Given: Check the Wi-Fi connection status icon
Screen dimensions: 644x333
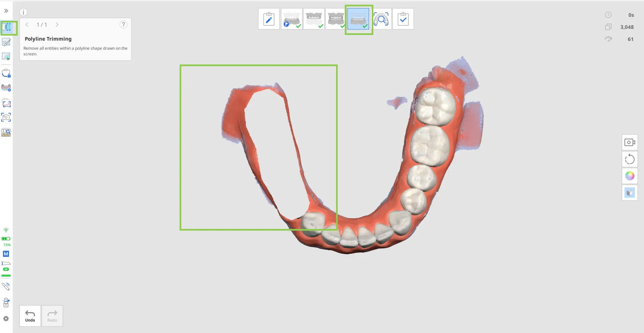Looking at the screenshot, I should coord(6,230).
